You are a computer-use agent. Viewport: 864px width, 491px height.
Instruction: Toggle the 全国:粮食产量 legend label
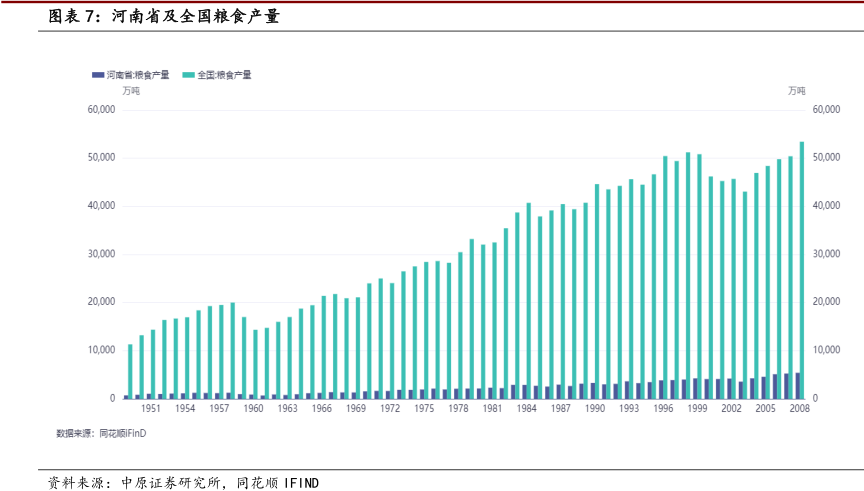pos(224,75)
